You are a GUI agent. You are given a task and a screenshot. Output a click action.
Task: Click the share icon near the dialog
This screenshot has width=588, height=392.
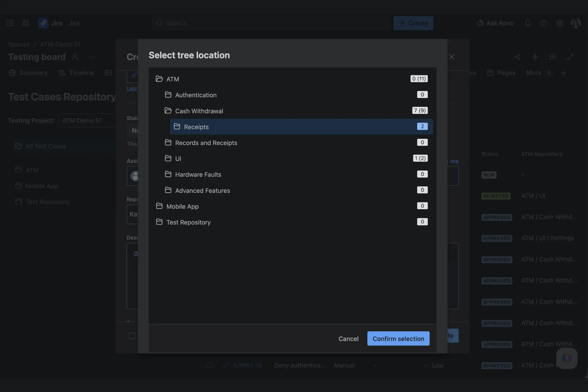coord(517,57)
